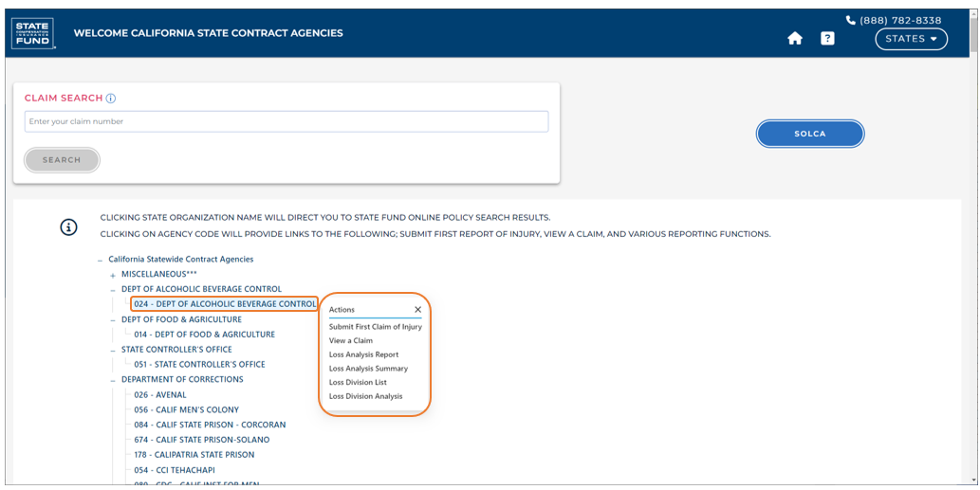Click the claim number input field
This screenshot has width=980, height=490.
coord(286,121)
